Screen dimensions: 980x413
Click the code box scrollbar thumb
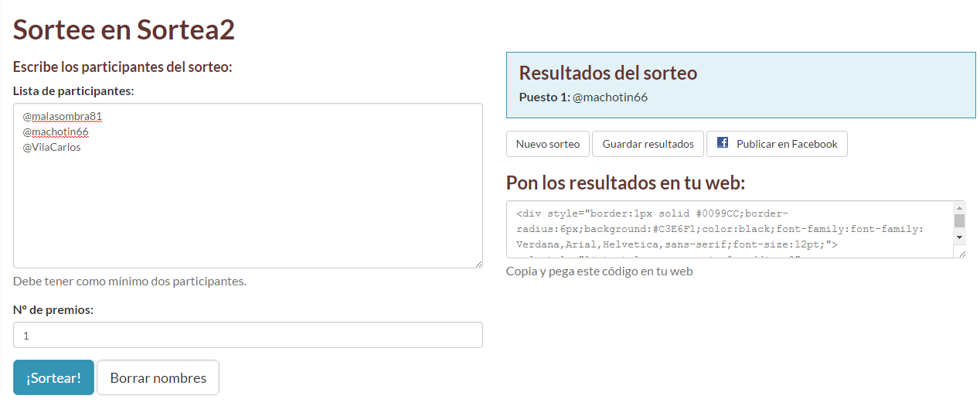(x=959, y=220)
